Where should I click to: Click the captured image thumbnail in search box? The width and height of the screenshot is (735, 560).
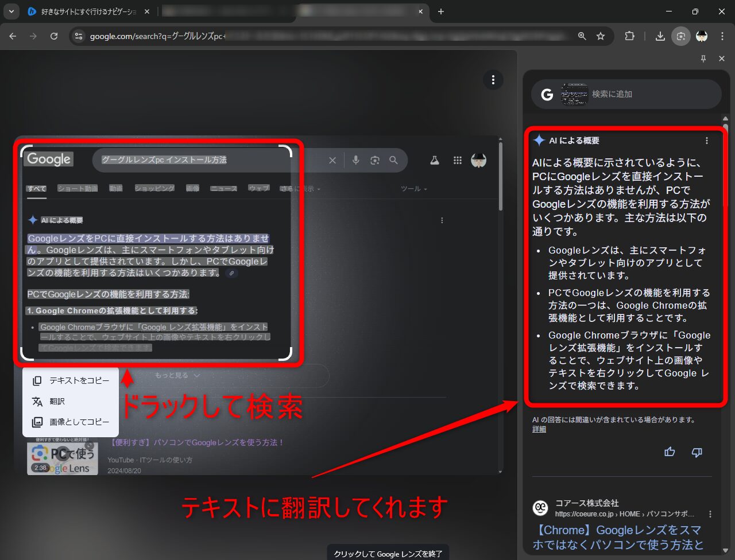574,94
